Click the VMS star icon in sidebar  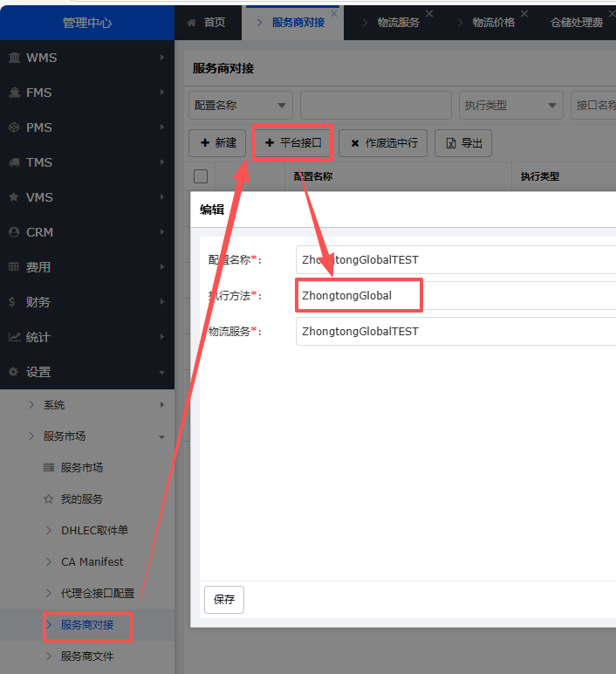pyautogui.click(x=14, y=197)
